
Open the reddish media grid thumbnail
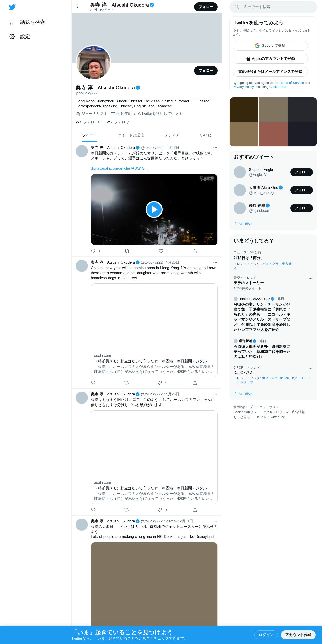[273, 134]
